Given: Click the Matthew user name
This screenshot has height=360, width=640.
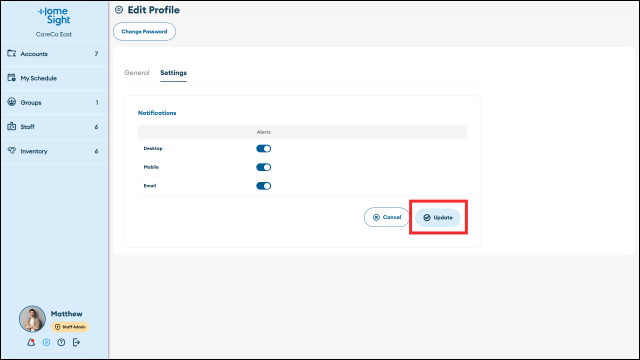Looking at the screenshot, I should tap(67, 314).
